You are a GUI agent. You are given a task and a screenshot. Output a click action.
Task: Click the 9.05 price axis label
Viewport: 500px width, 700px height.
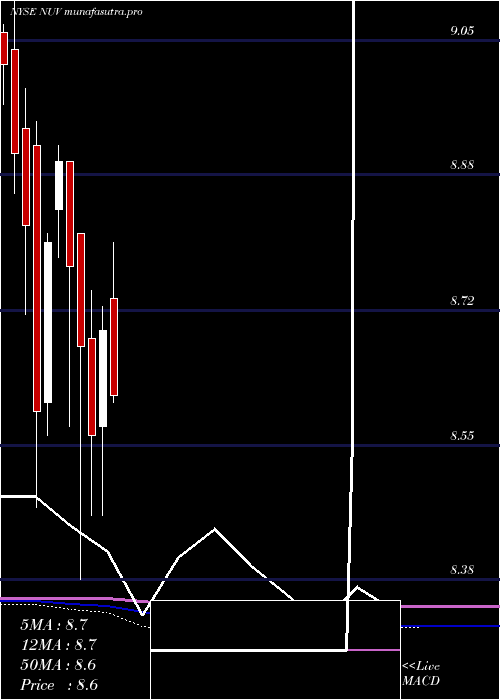[x=462, y=31]
